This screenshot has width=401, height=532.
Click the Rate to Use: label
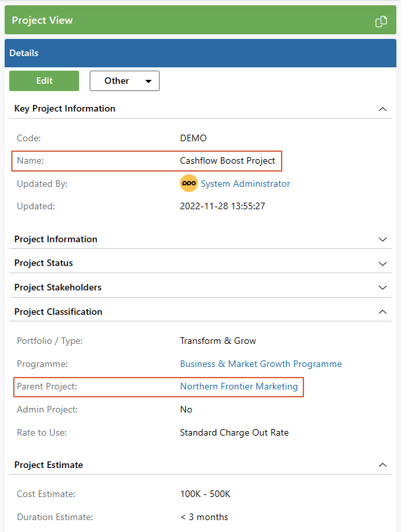(x=42, y=432)
